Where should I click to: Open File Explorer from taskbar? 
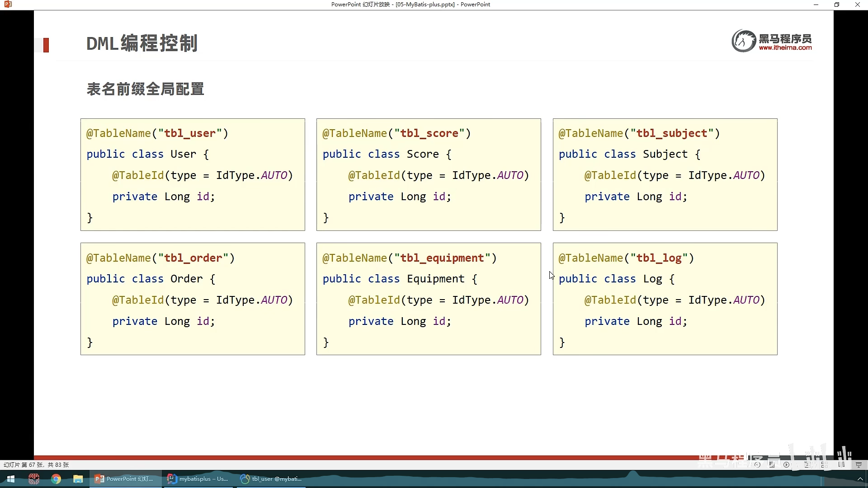78,479
